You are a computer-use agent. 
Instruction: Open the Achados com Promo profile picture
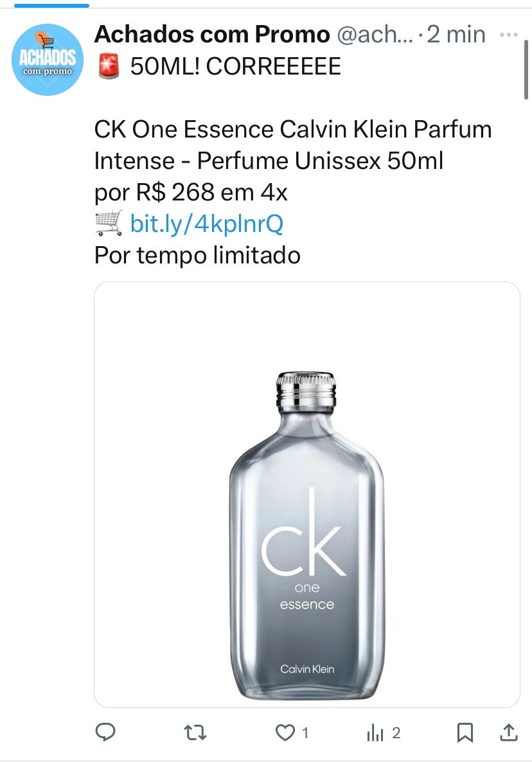coord(49,60)
